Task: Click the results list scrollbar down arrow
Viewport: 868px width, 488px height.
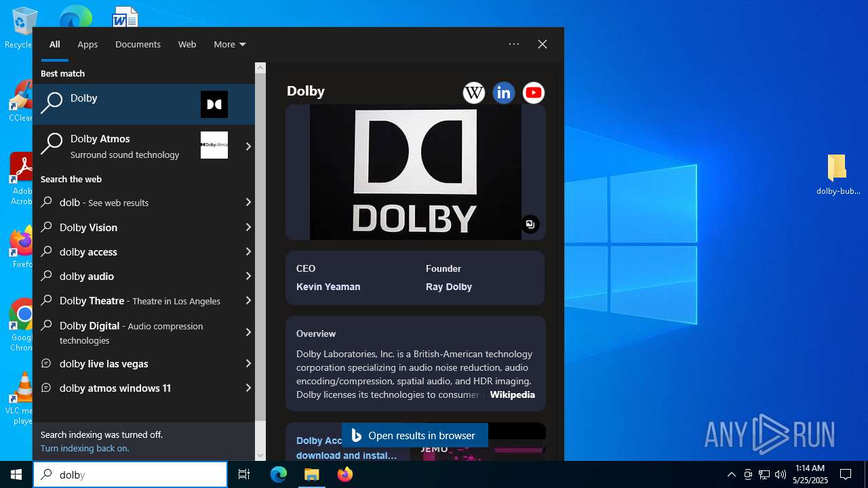Action: point(260,455)
